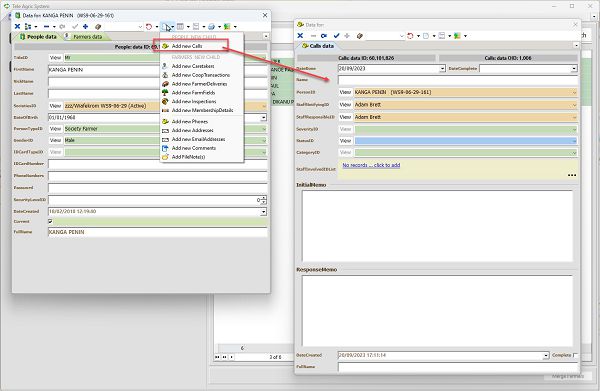Click the tree structure icon in the People window toolbar
600x391 pixels.
tap(28, 26)
